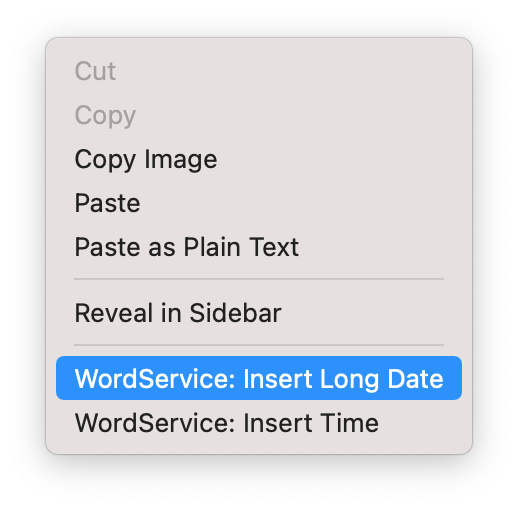The image size is (518, 508).
Task: Select Paste in the context menu
Action: (259, 203)
